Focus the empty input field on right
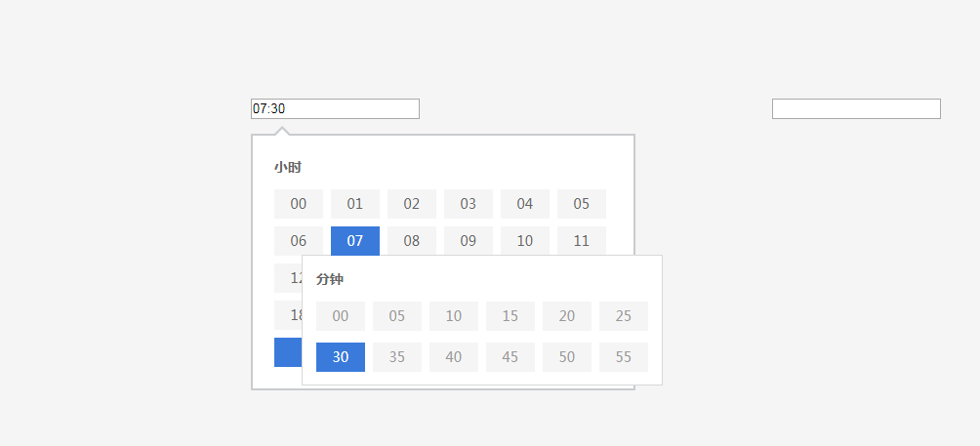The image size is (980, 446). click(x=856, y=108)
